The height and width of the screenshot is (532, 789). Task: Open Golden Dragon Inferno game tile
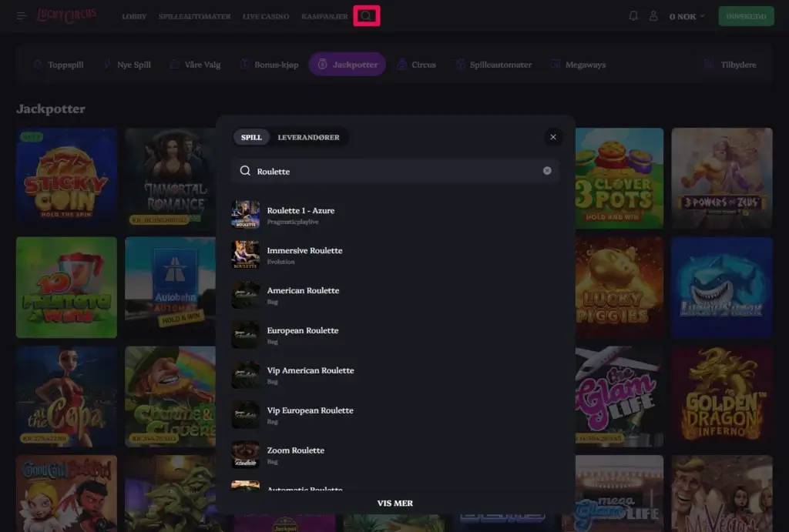pyautogui.click(x=721, y=396)
